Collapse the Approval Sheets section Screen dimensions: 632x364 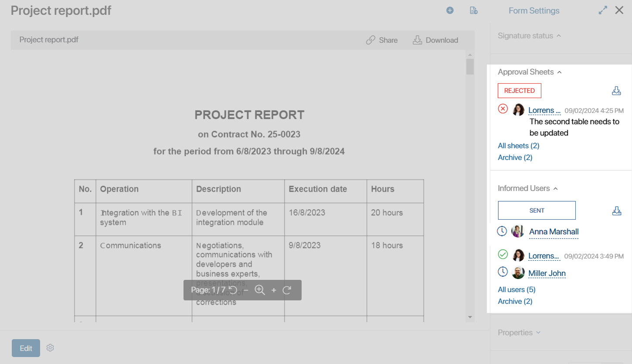[x=530, y=72]
